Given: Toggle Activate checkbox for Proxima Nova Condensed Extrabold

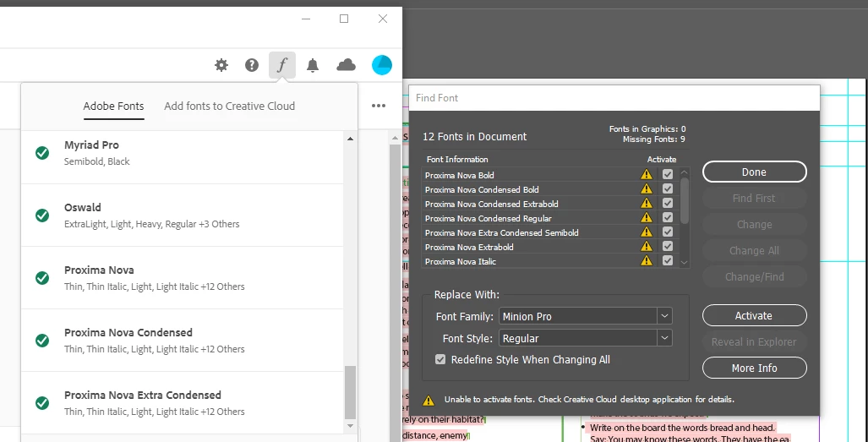Looking at the screenshot, I should click(668, 203).
